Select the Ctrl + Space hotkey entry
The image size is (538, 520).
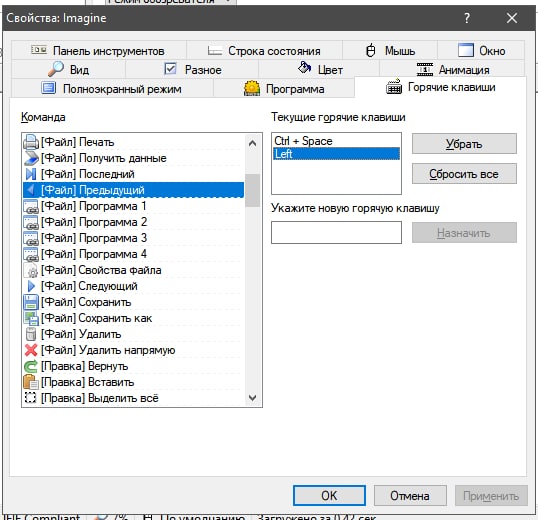336,141
